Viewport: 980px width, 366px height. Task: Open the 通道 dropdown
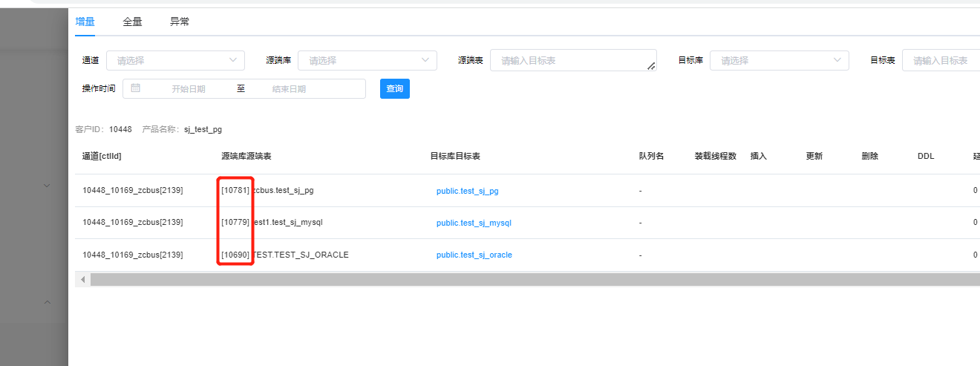click(175, 60)
